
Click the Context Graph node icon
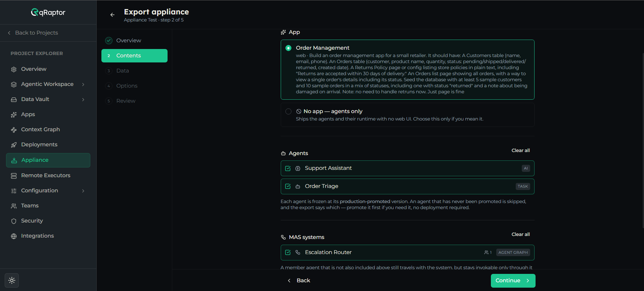[14, 130]
